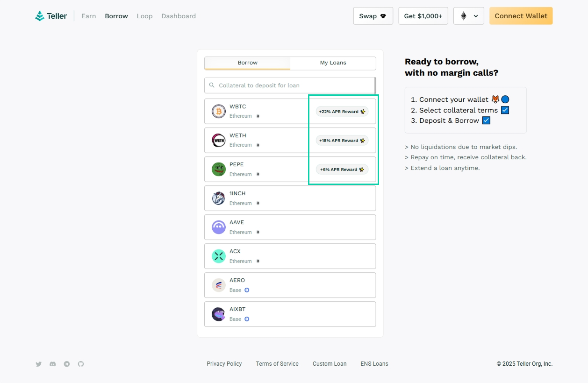This screenshot has height=383, width=588.
Task: Click the fox wallet emoji in step 1
Action: [x=495, y=99]
